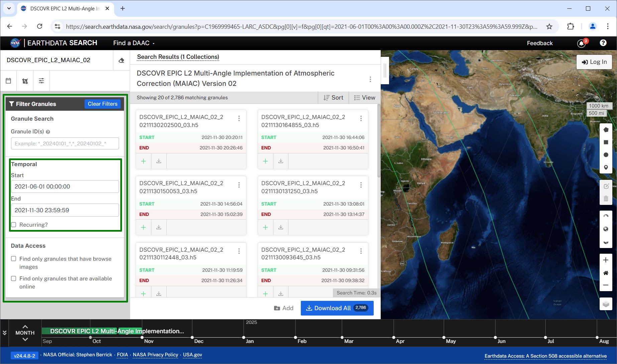Add granule 0211130150053_03 with plus icon
The height and width of the screenshot is (364, 617).
pyautogui.click(x=143, y=227)
